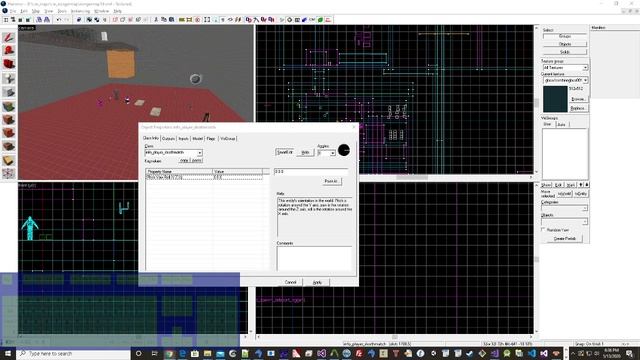640x360 pixels.
Task: Set selection mode to Groups
Action: click(x=565, y=36)
